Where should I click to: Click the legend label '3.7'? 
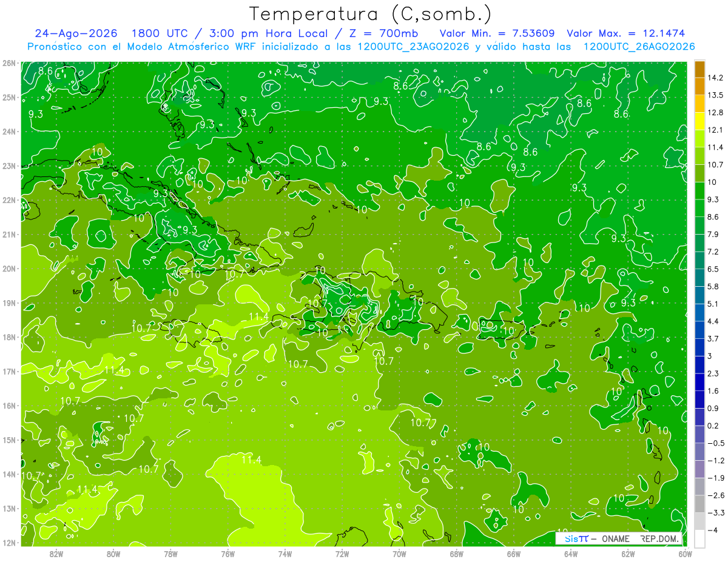[713, 338]
